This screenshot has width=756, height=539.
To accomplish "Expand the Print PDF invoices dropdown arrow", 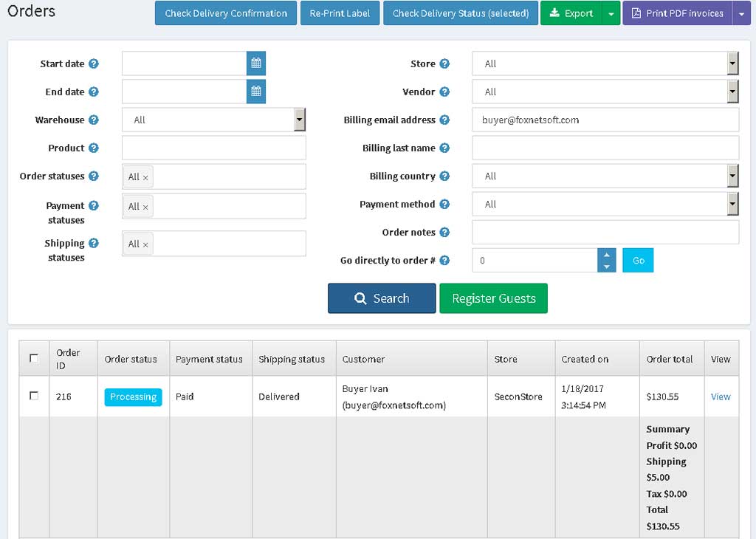I will tap(741, 13).
